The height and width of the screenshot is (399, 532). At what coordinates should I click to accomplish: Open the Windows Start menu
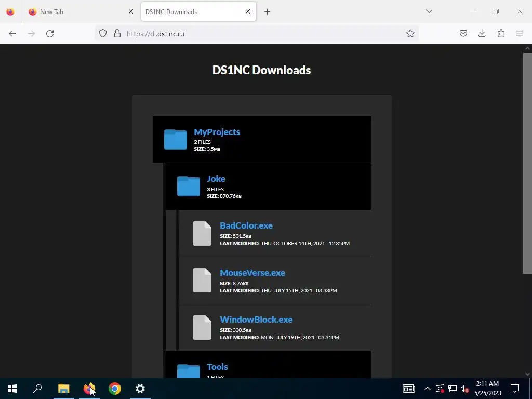(12, 389)
